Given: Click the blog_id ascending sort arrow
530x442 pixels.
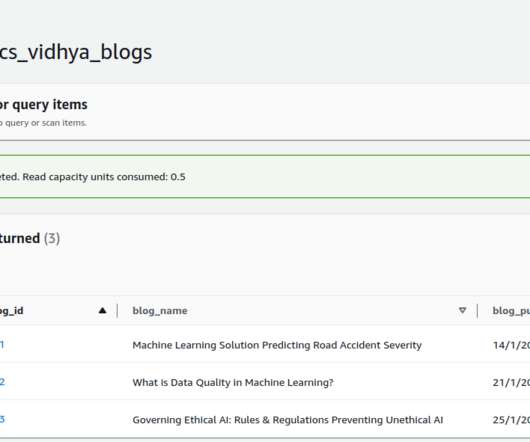Looking at the screenshot, I should point(102,310).
